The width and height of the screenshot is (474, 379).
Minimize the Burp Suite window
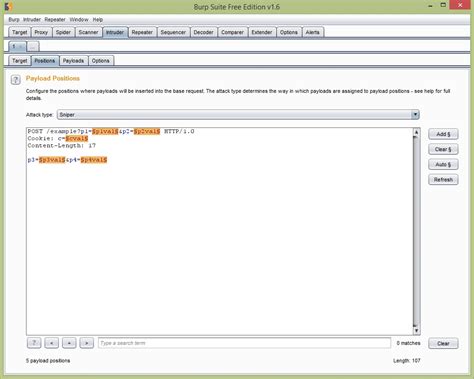coord(431,6)
